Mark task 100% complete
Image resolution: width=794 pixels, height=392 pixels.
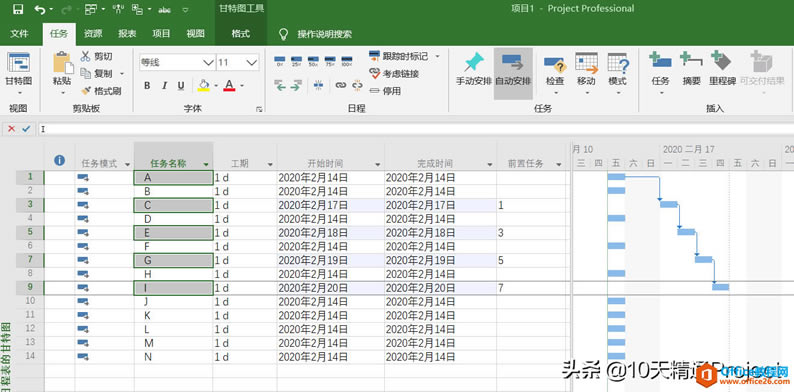pyautogui.click(x=346, y=61)
